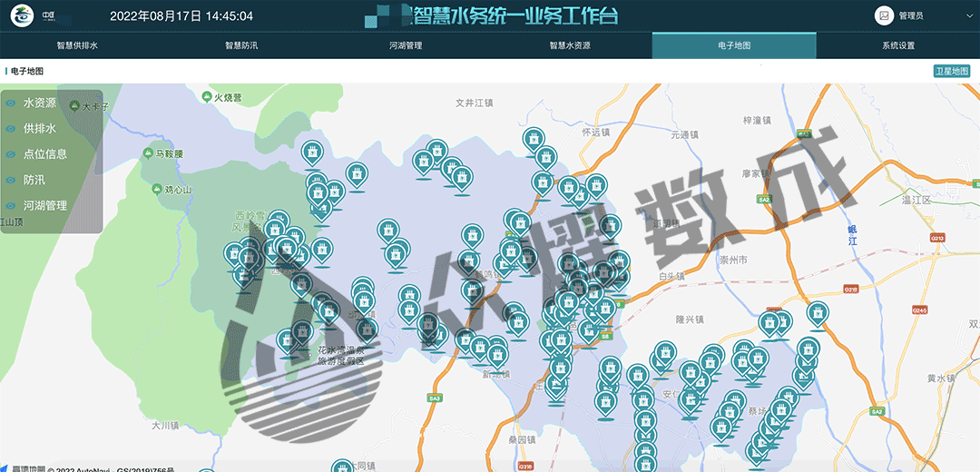980x472 pixels.
Task: Click the mountain icon beside 大卡子
Action: [75, 105]
